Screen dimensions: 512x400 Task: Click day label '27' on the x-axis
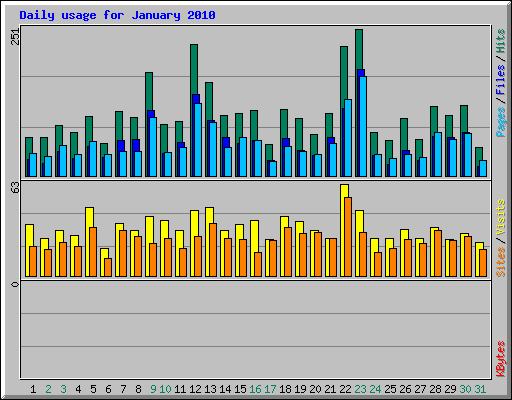coord(420,389)
